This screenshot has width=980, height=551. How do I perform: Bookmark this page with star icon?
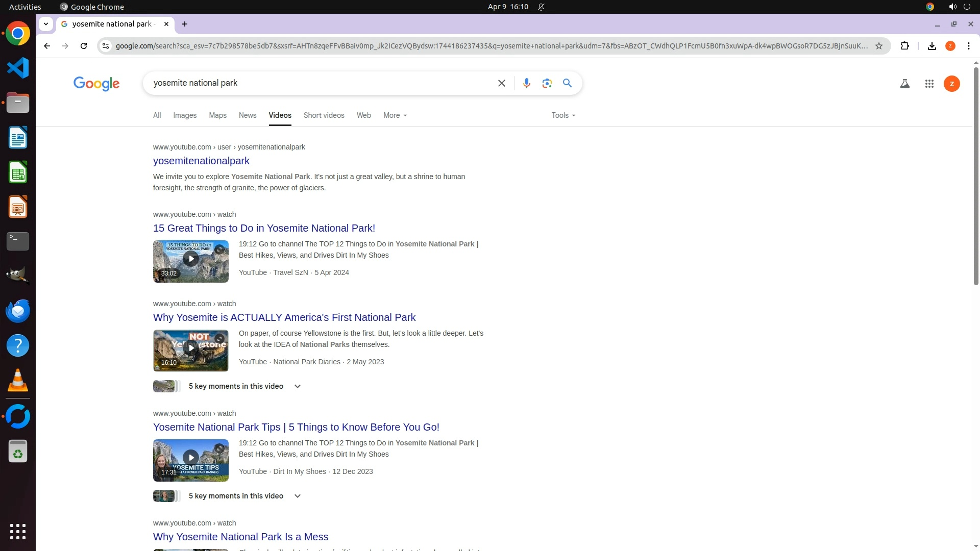click(x=878, y=46)
